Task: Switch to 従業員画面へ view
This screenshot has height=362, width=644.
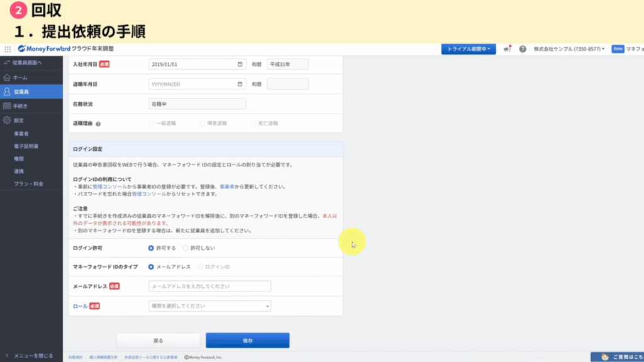Action: tap(26, 63)
